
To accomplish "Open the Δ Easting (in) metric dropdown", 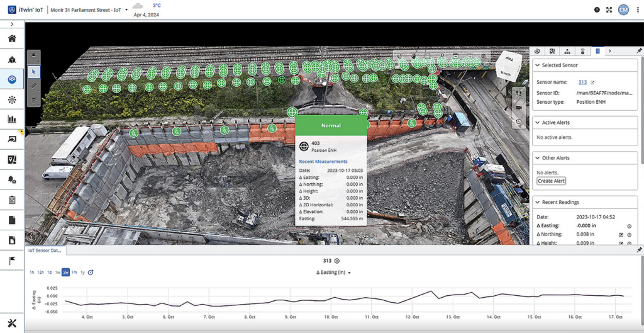I will pos(333,272).
